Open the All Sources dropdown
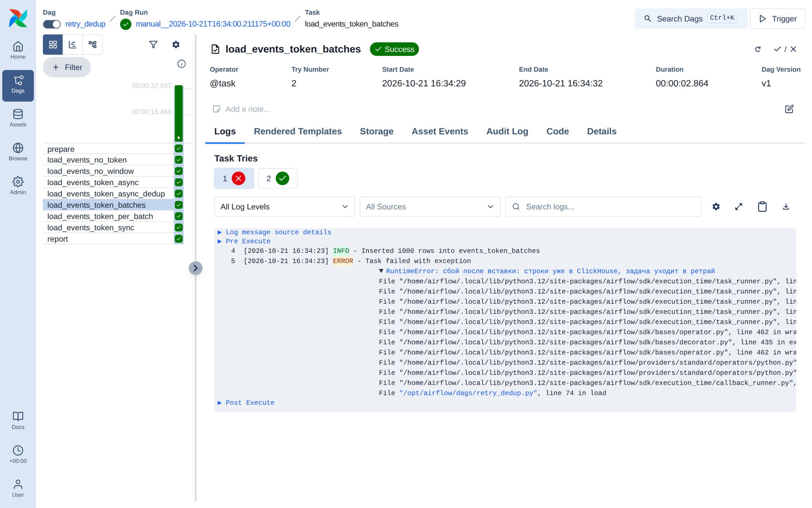Image resolution: width=812 pixels, height=508 pixels. tap(430, 207)
